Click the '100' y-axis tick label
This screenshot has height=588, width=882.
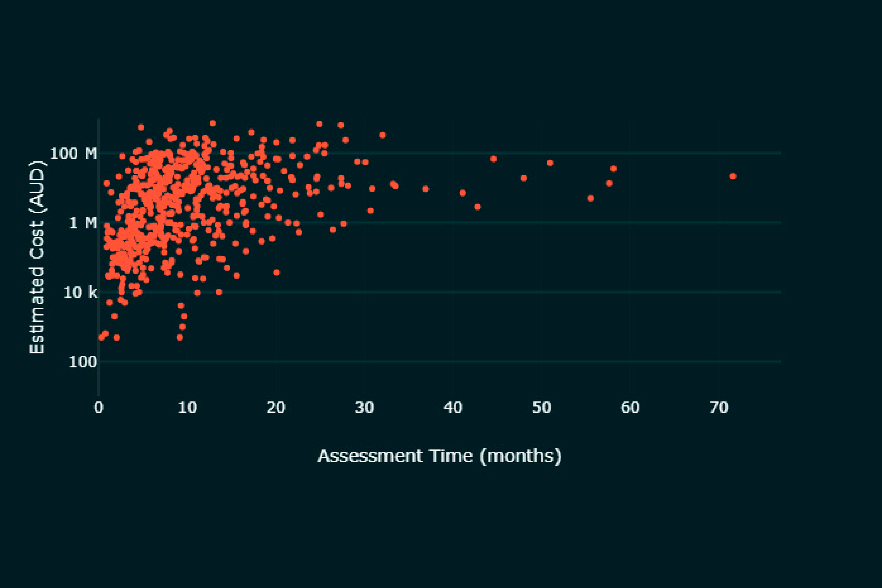(x=83, y=362)
